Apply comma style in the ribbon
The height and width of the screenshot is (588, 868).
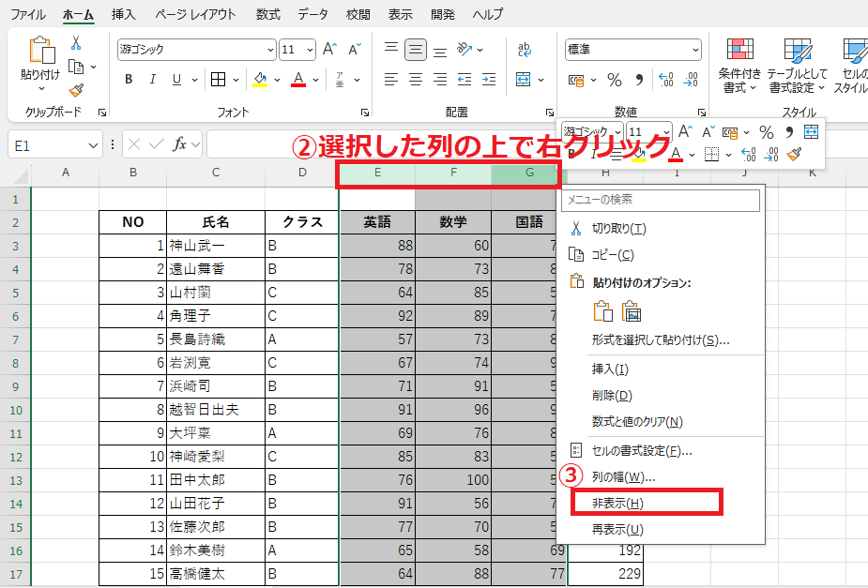(639, 81)
